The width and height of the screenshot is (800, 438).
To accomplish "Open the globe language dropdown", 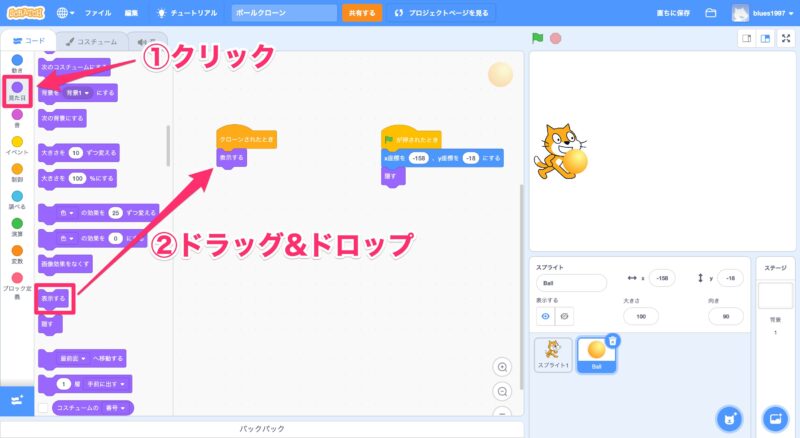I will coord(66,13).
